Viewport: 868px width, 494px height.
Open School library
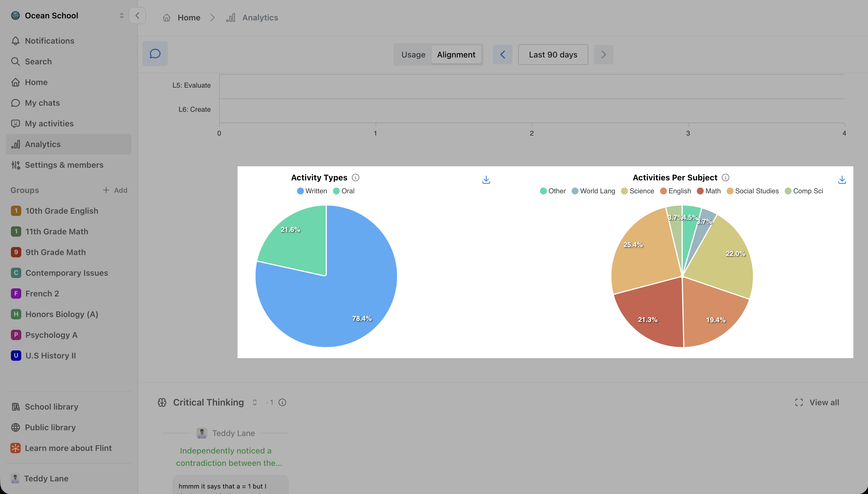(69, 407)
